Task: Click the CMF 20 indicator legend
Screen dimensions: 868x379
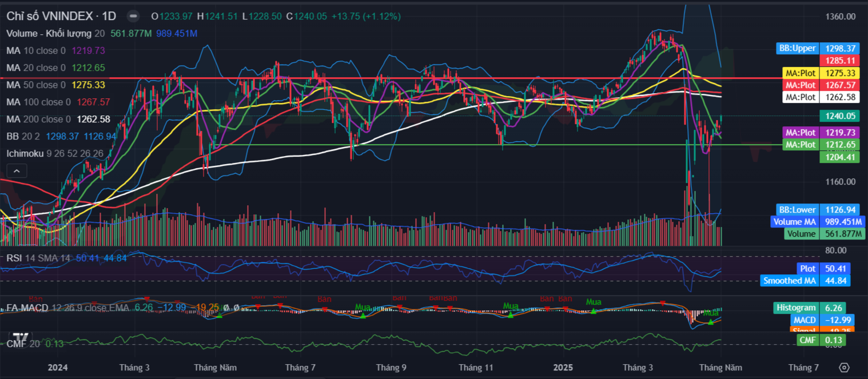Action: pos(23,344)
